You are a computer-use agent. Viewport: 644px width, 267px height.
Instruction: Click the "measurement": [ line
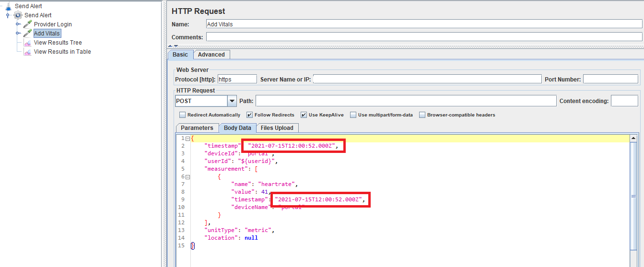(232, 169)
